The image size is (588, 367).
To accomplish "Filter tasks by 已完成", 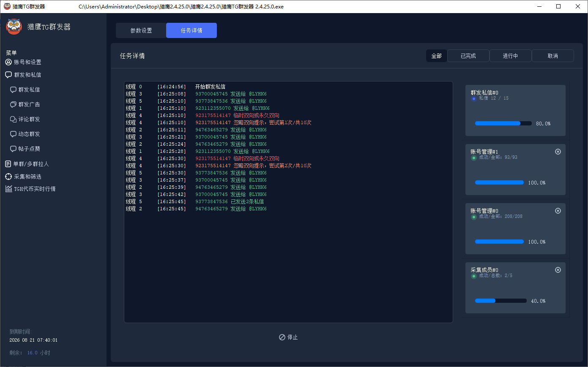I will coord(468,56).
